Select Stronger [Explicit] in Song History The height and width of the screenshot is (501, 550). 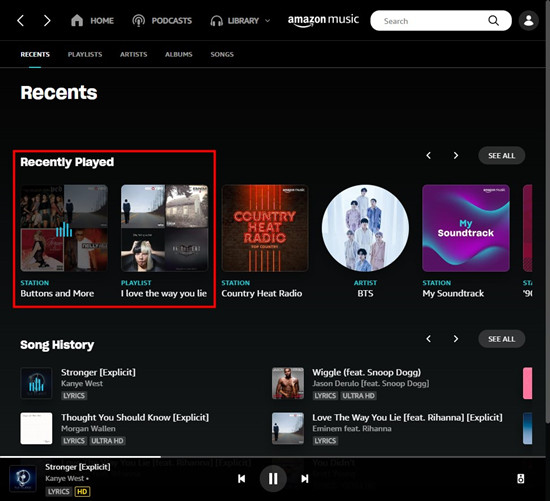point(98,372)
